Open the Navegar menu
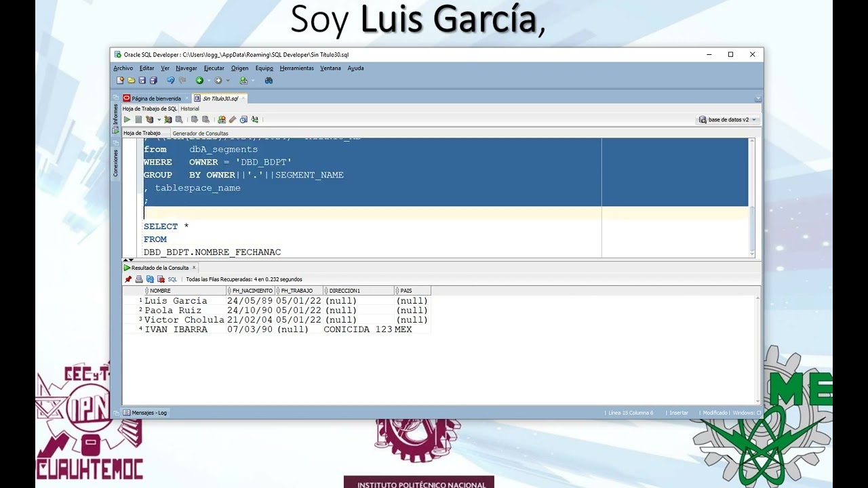868x488 pixels. pos(186,68)
